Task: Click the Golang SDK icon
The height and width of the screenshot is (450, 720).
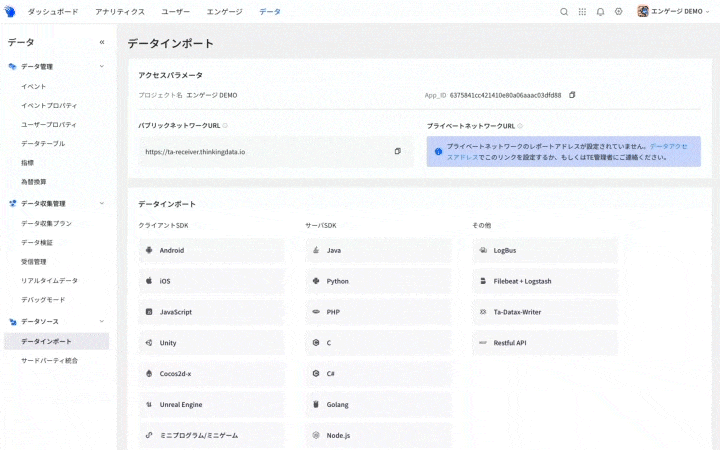Action: 316,405
